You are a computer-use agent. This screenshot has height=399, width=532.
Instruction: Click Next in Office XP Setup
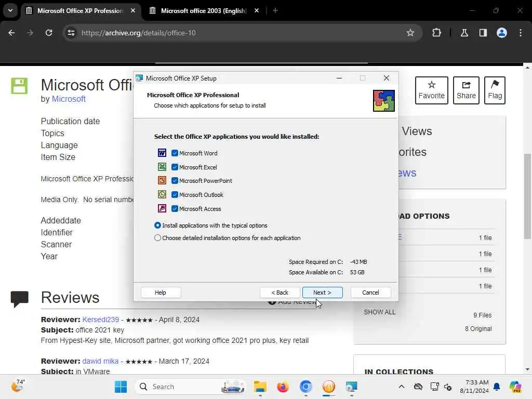[x=322, y=292]
